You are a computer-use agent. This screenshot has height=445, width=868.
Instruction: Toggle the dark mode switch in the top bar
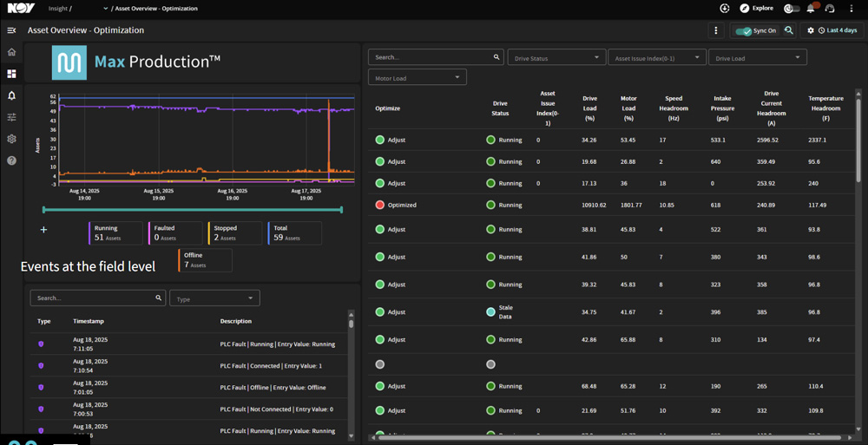pyautogui.click(x=791, y=9)
